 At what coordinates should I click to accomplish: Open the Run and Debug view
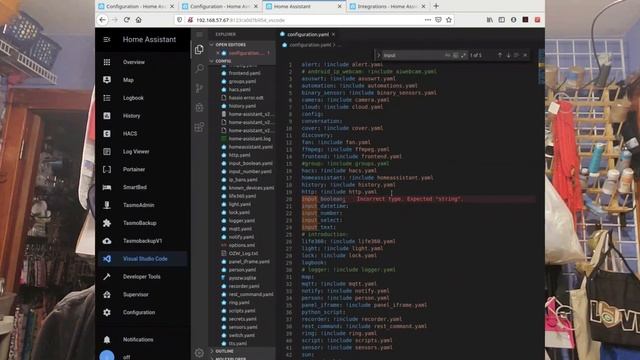pos(199,107)
